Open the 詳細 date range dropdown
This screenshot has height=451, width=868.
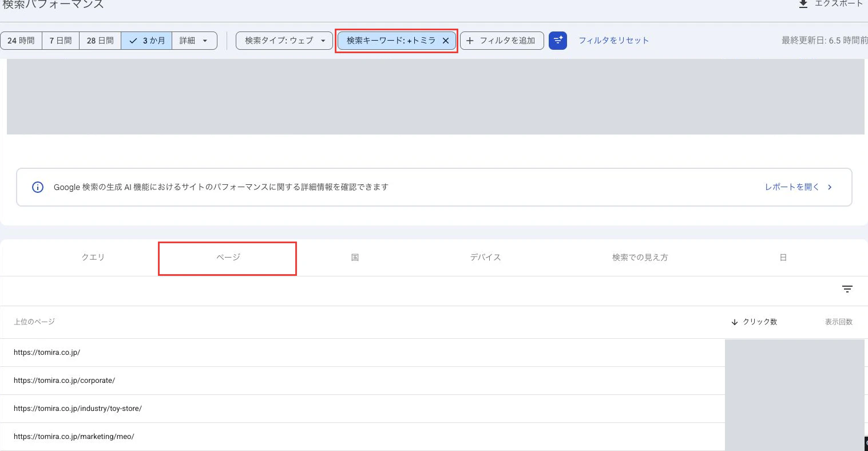pyautogui.click(x=195, y=41)
